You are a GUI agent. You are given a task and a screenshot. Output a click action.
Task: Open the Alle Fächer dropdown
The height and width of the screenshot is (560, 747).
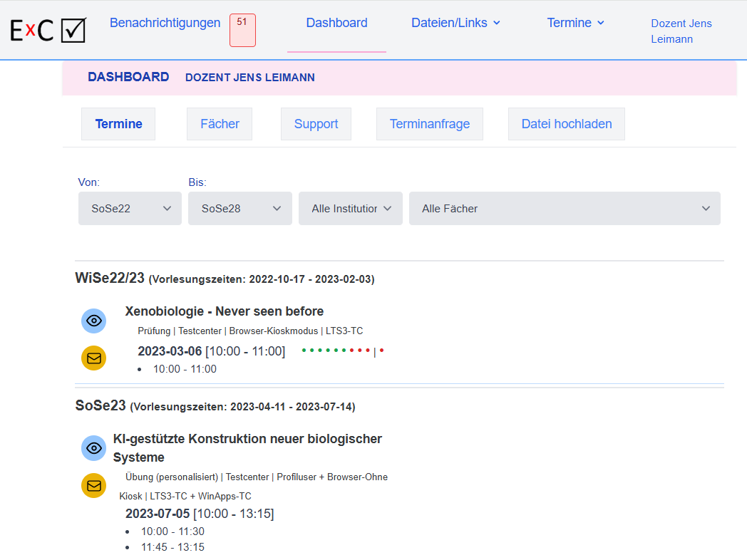pos(564,209)
